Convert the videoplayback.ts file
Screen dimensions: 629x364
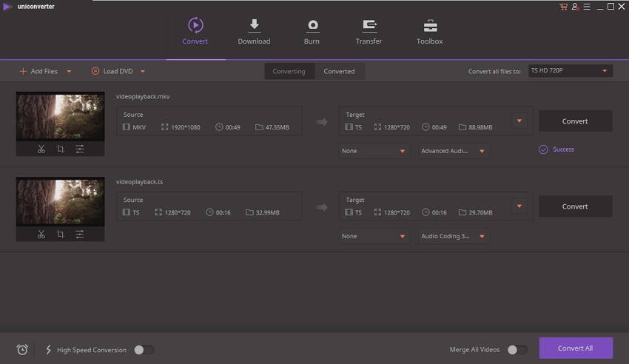(x=575, y=206)
